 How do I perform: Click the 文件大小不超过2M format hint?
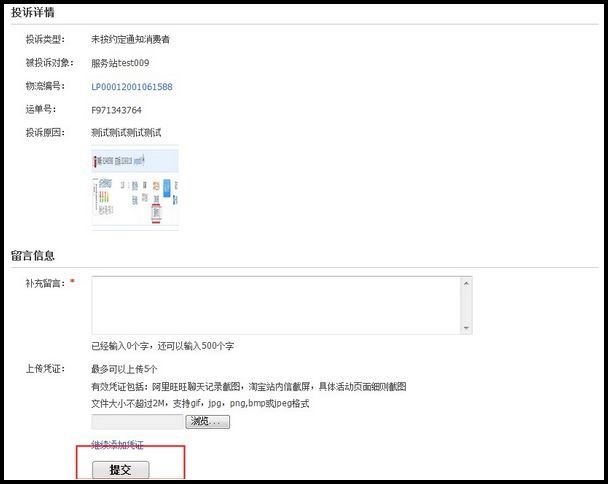200,404
